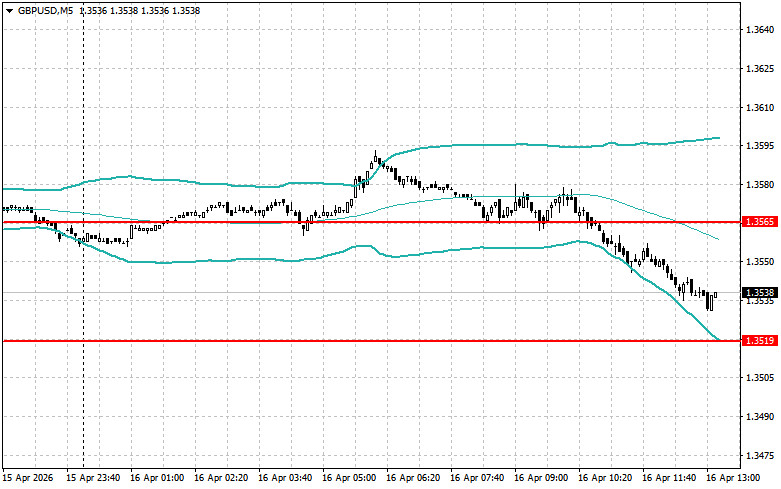Screen dimensions: 781x489
Task: Click the 1.3550 price scale value
Action: [760, 262]
